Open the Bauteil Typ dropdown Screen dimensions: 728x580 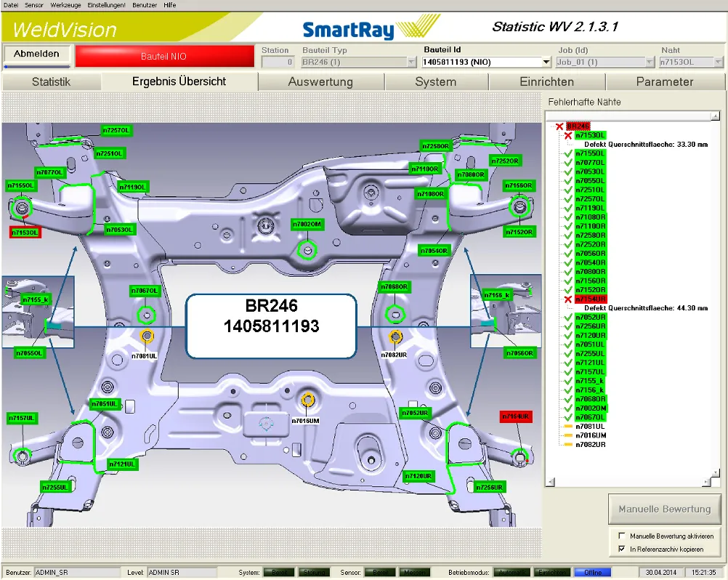[x=412, y=62]
